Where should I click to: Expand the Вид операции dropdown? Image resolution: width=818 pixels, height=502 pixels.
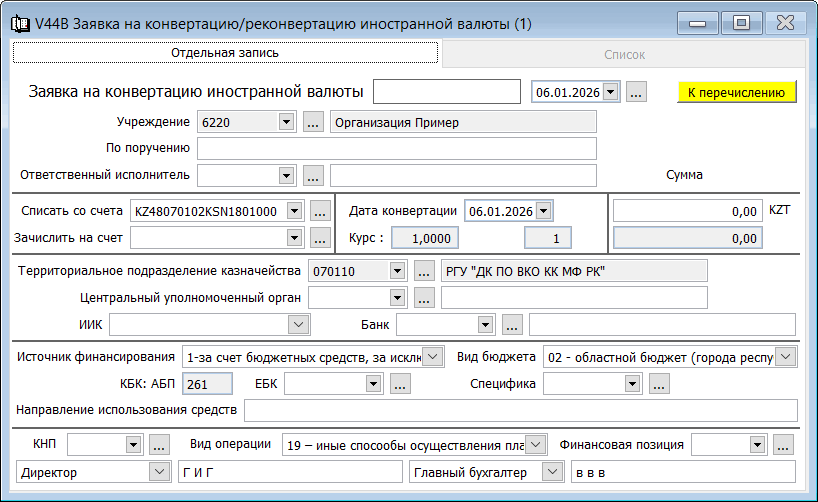pos(536,444)
